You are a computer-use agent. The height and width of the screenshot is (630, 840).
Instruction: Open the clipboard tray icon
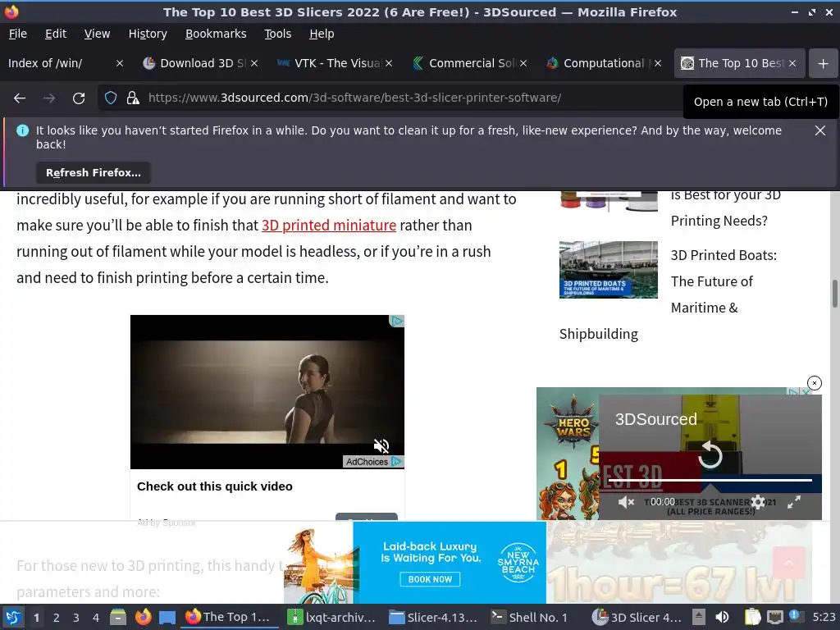click(753, 617)
